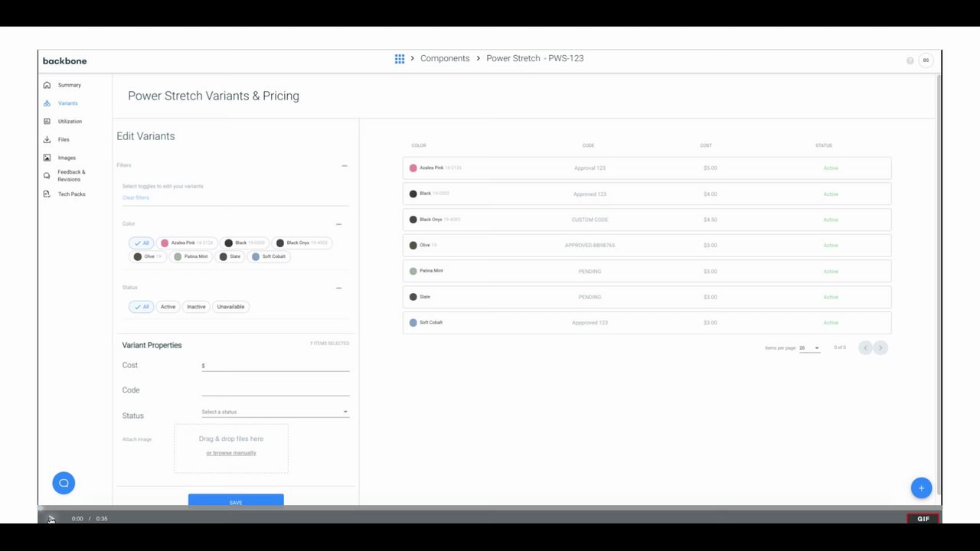Screen dimensions: 980x551
Task: Click the video play button
Action: 51,519
